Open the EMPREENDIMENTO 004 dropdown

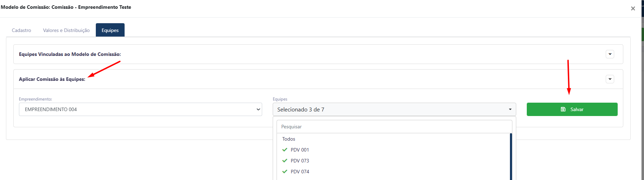point(140,109)
